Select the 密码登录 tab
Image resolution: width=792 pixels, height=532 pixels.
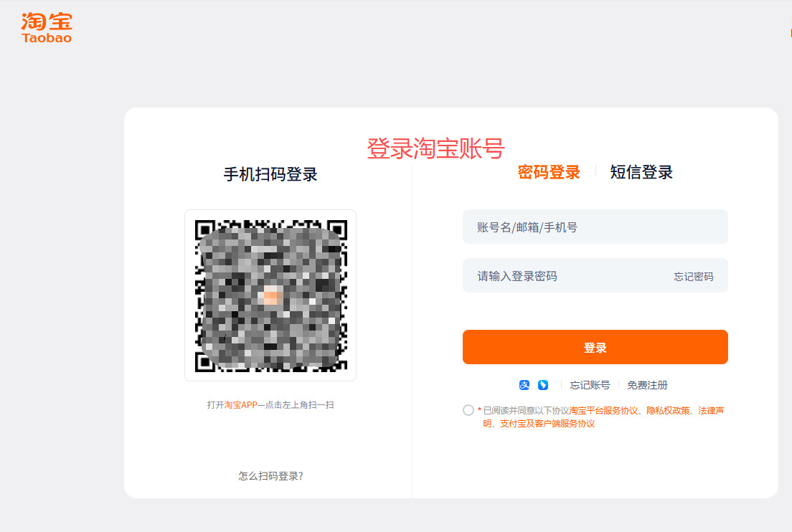(549, 172)
